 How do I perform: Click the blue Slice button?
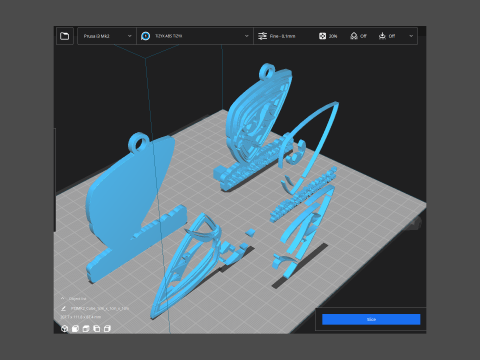(371, 319)
